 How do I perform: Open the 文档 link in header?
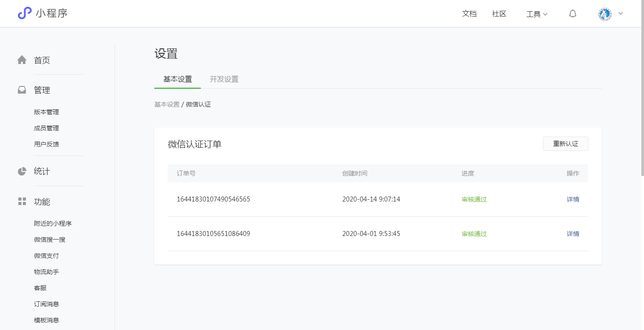pos(469,14)
